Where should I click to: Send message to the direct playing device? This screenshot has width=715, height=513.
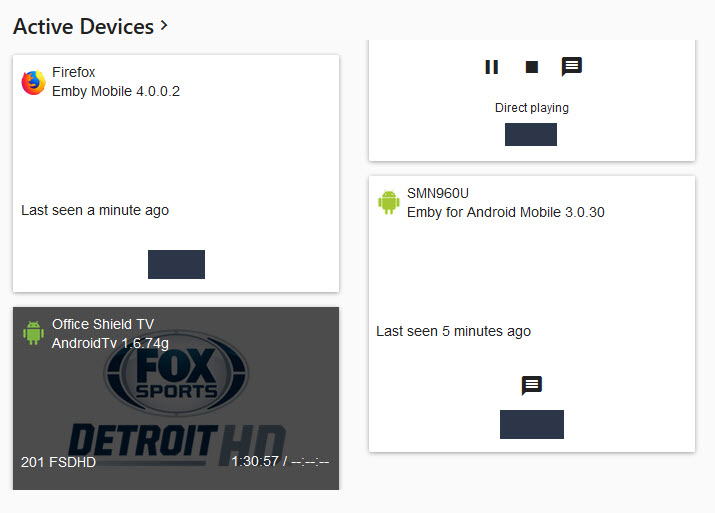(x=571, y=67)
